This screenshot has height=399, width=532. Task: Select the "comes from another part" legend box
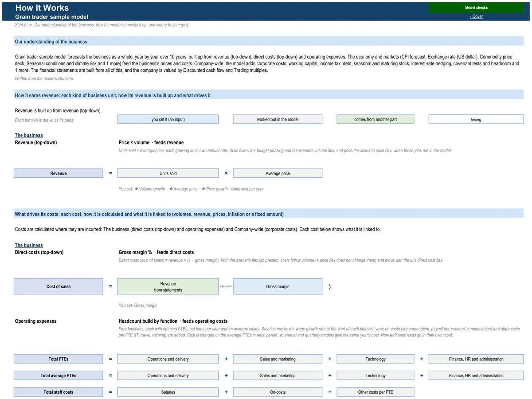376,119
